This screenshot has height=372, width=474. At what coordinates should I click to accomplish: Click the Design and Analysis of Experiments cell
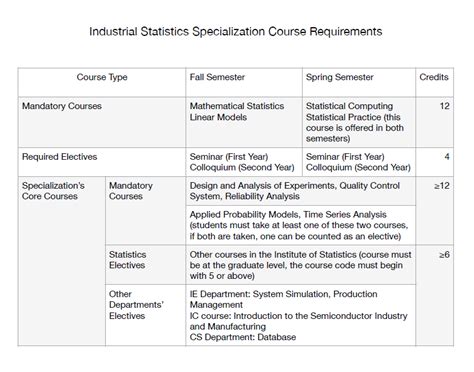tap(301, 191)
